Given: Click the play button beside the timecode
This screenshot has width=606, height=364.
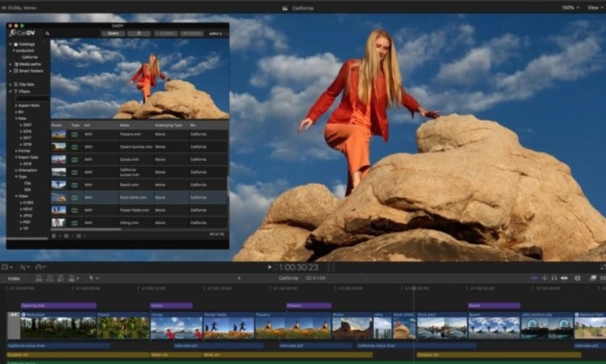Looking at the screenshot, I should 269,267.
